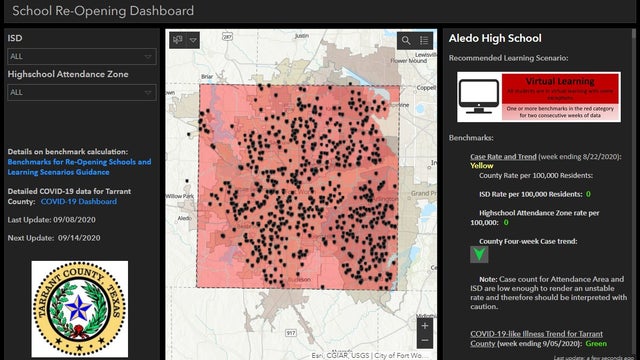Open the COVID-19 Dashboard link

coord(79,201)
